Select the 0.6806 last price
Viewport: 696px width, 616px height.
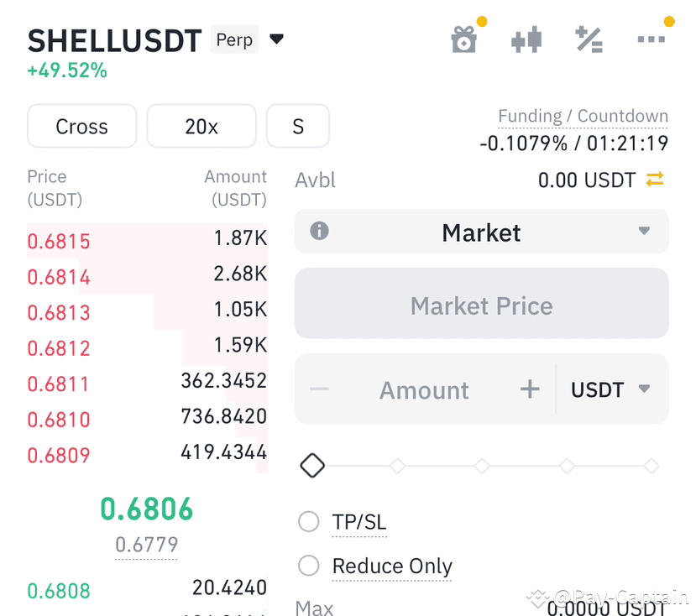coord(146,509)
